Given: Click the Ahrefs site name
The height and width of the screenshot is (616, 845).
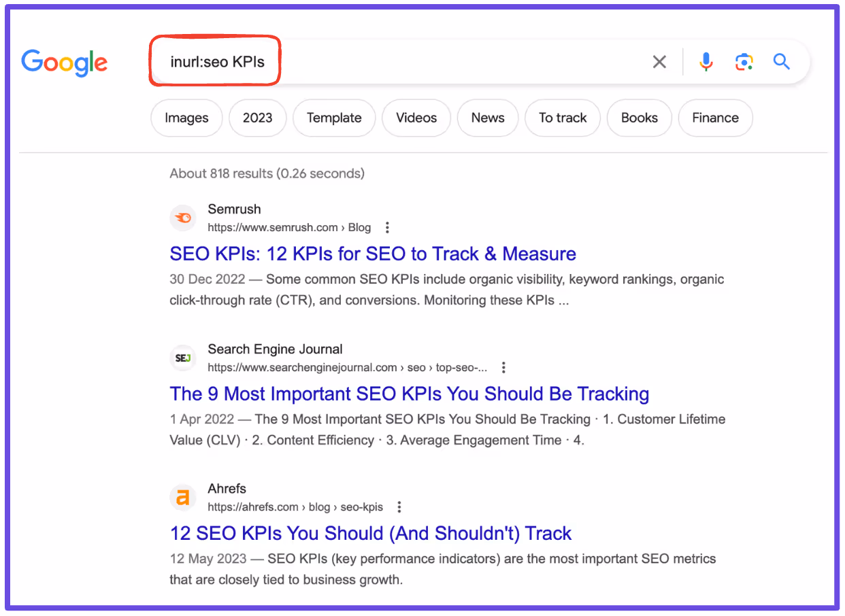Looking at the screenshot, I should (227, 489).
